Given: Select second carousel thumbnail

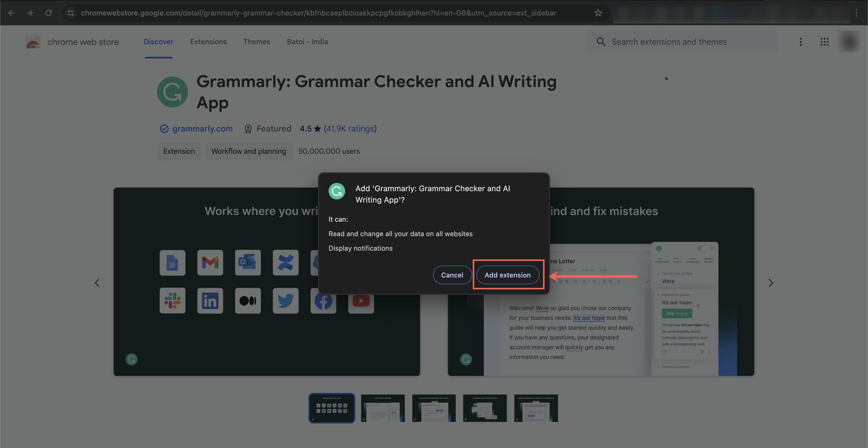Looking at the screenshot, I should coord(383,408).
